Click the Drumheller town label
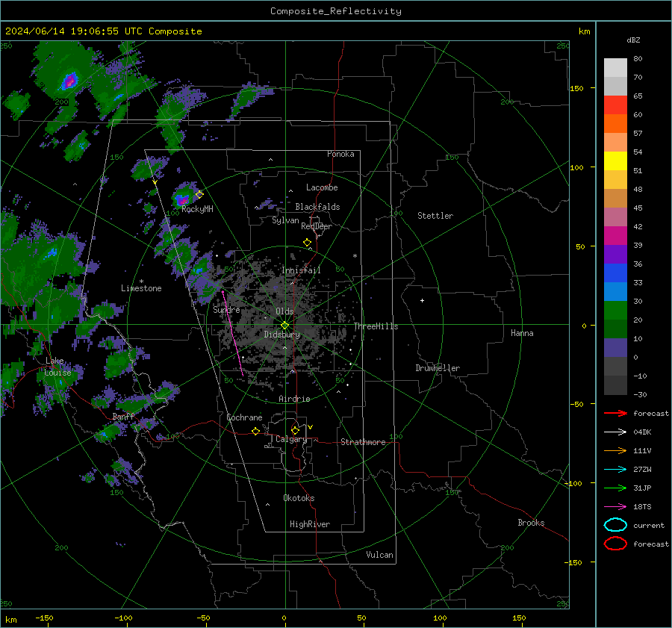Viewport: 672px width, 628px height. click(x=438, y=368)
